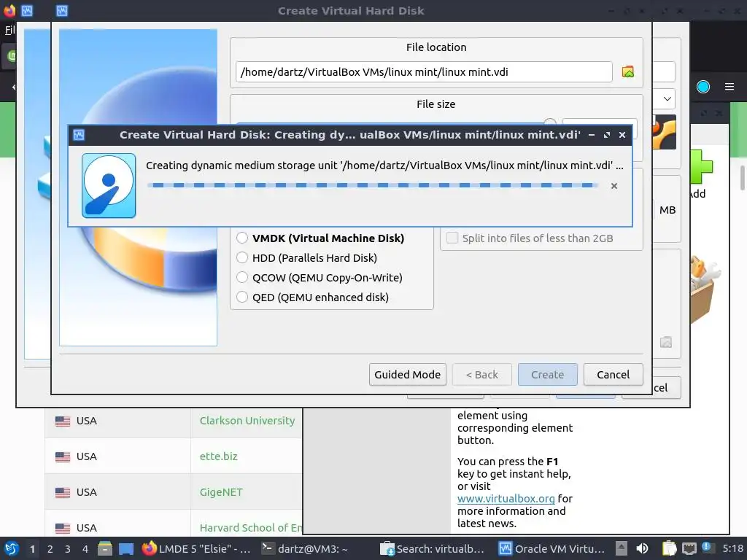This screenshot has height=560, width=747.
Task: Click the Create button
Action: click(x=547, y=374)
